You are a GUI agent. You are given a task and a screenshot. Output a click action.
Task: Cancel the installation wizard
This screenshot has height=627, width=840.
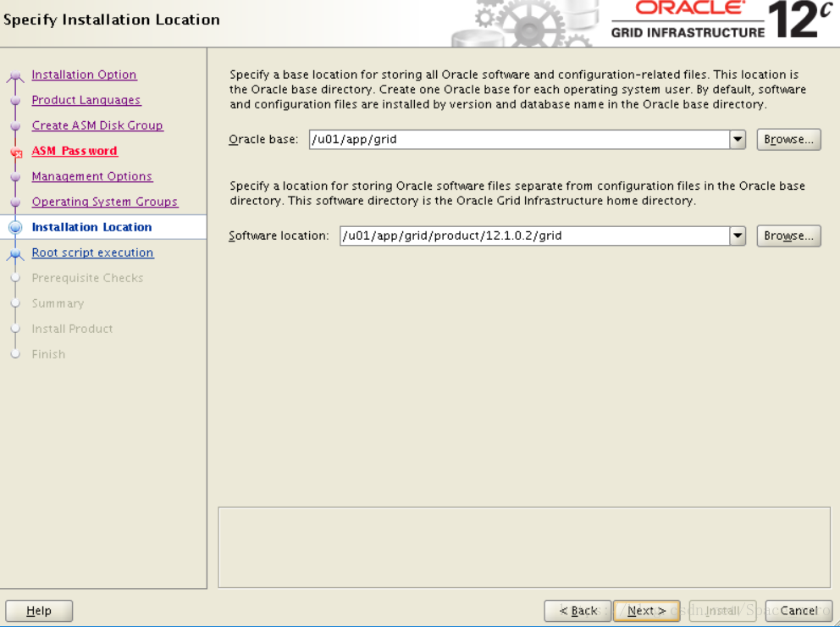point(799,610)
